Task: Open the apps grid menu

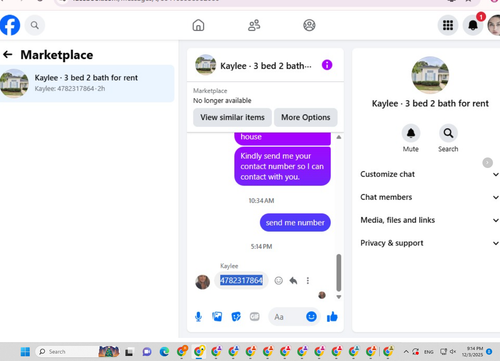Action: [448, 25]
